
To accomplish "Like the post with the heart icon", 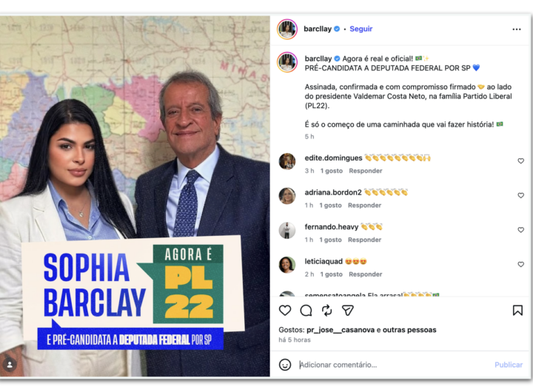I will [x=285, y=310].
